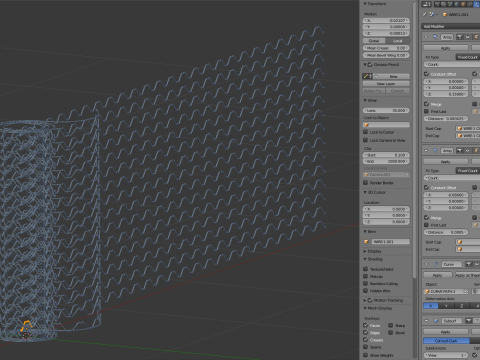Open the Render Layers properties tab icon
Viewport: 480px width, 360px height.
pyautogui.click(x=444, y=4)
